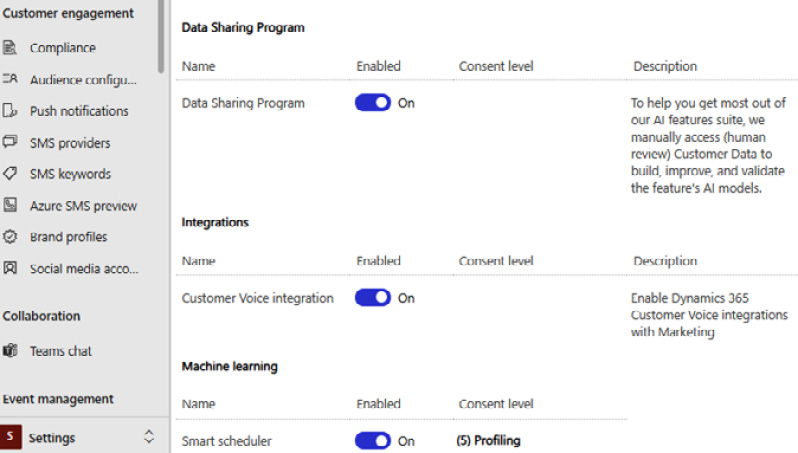This screenshot has height=453, width=798.
Task: Click the Push notifications icon
Action: click(x=10, y=110)
